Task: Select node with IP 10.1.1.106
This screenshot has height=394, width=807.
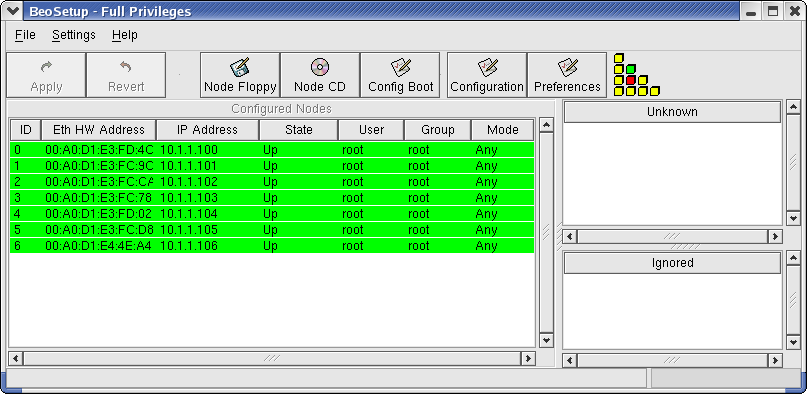Action: click(x=272, y=245)
